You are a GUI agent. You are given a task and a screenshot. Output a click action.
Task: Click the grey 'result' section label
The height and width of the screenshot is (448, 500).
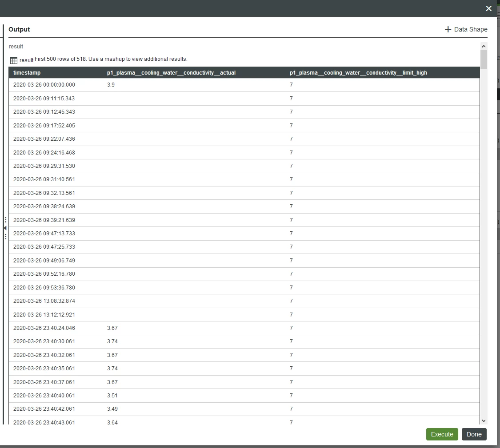pos(16,47)
